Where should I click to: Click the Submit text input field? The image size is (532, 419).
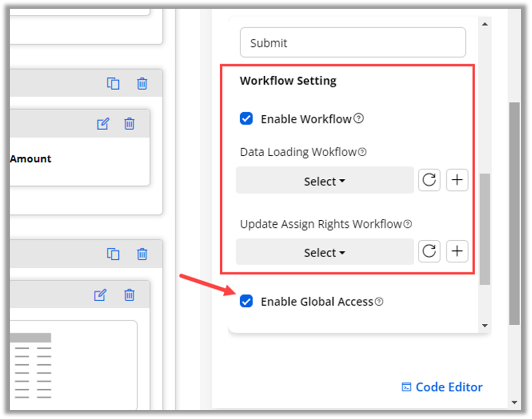tap(353, 43)
